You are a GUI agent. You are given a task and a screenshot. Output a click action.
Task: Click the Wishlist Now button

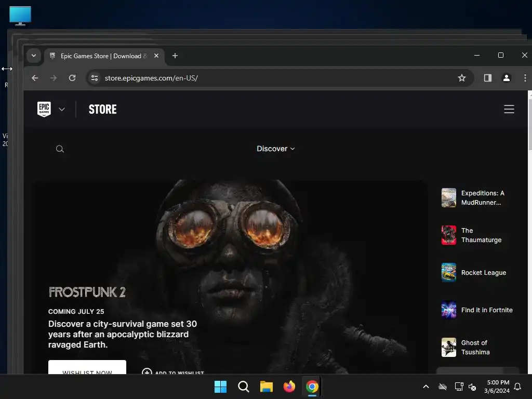tap(87, 367)
